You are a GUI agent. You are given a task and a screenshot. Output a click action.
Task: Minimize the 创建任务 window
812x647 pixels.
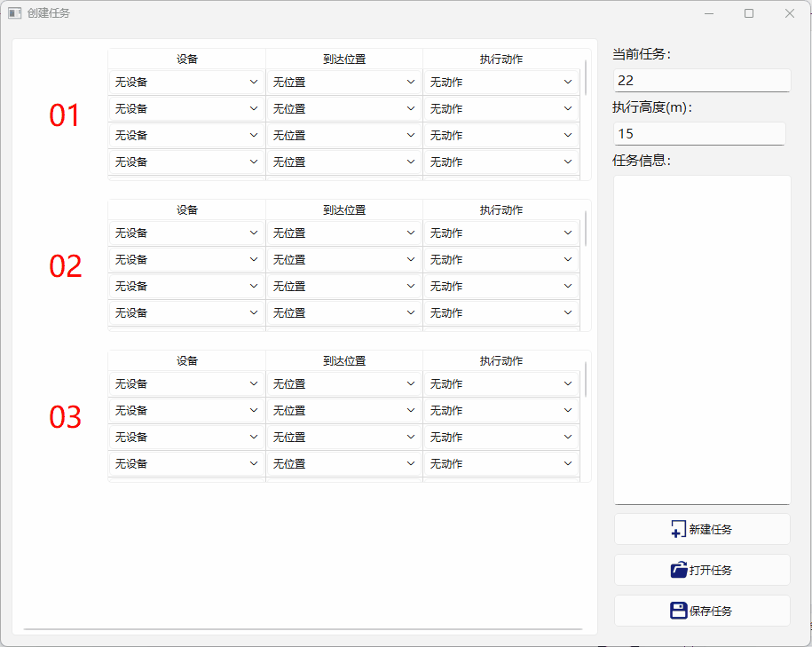click(709, 13)
